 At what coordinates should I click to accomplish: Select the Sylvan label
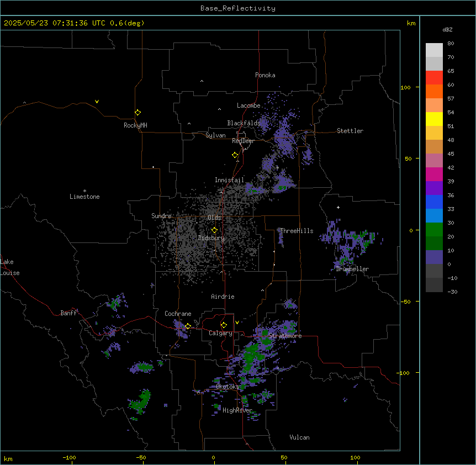pyautogui.click(x=215, y=135)
